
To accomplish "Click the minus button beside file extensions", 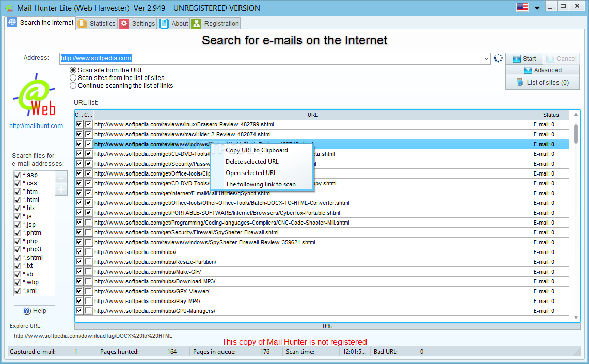I will click(x=61, y=177).
